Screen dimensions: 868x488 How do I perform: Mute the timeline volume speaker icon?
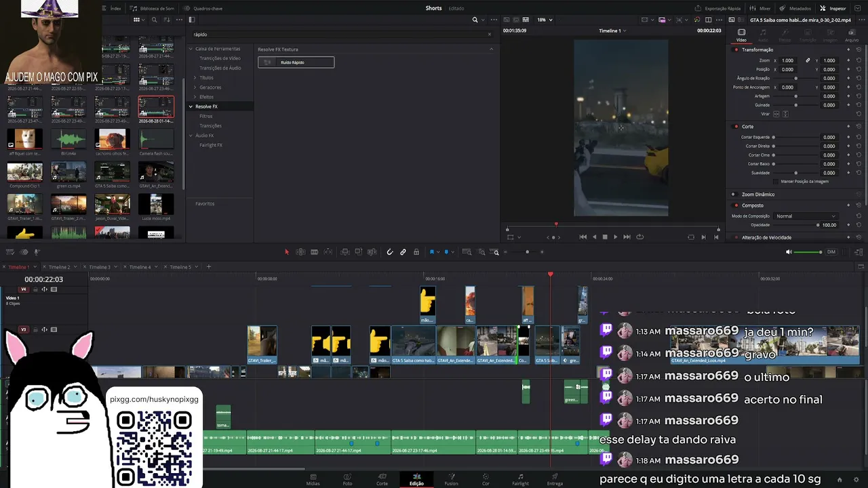click(789, 252)
